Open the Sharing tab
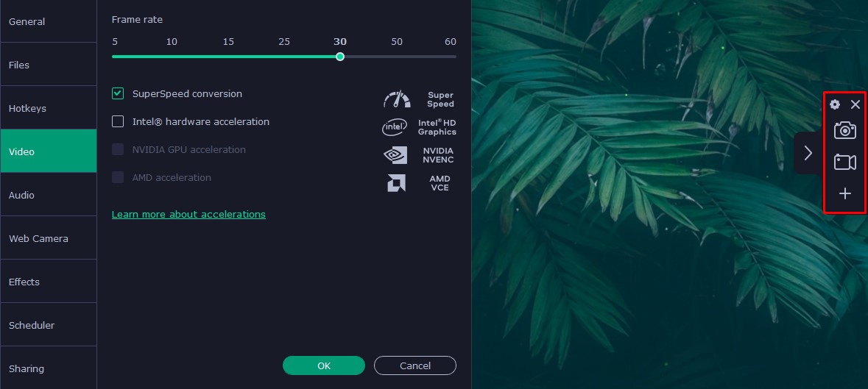 (49, 368)
